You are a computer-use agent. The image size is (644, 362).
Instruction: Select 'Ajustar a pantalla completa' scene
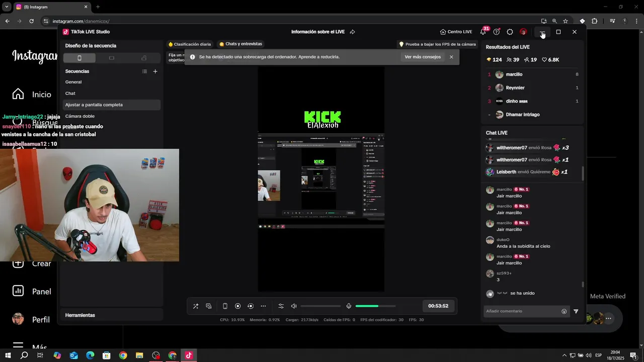(112, 105)
